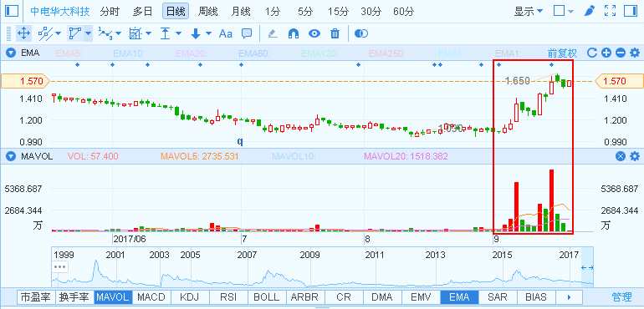Screen dimensions: 644x309
Task: Click the 2009 area of history navigator
Action: coord(310,256)
